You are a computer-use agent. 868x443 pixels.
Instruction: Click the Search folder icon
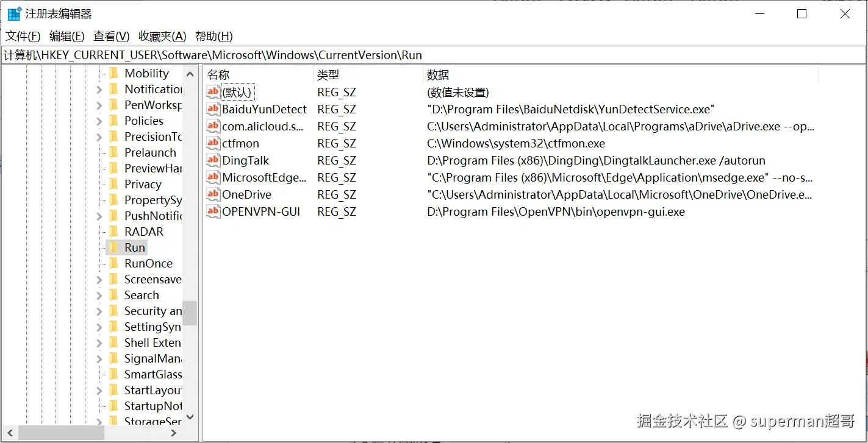113,295
